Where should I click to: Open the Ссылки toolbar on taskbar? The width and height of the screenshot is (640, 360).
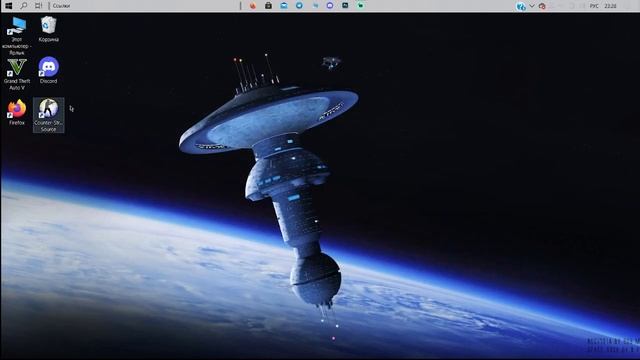point(62,6)
